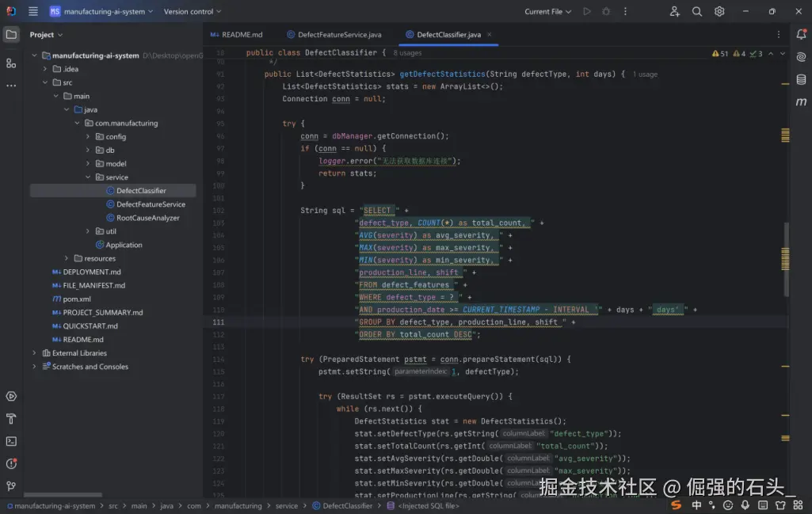Expand the config package folder
The image size is (812, 514).
(x=88, y=137)
